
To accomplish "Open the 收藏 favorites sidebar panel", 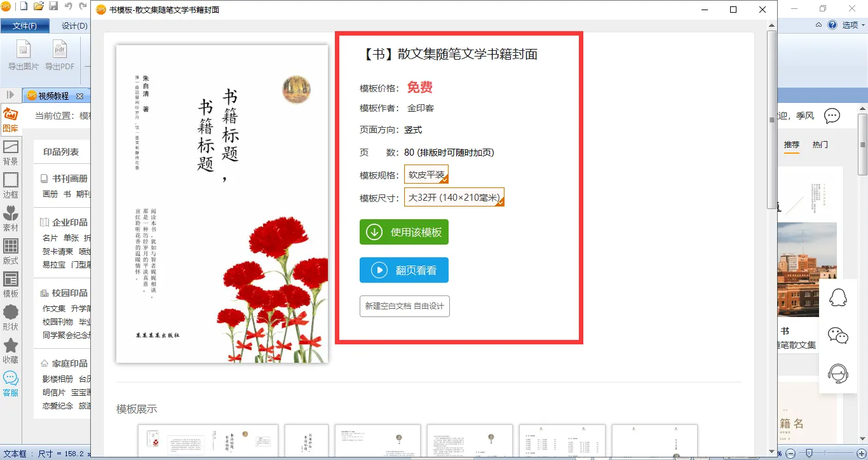I will (10, 352).
